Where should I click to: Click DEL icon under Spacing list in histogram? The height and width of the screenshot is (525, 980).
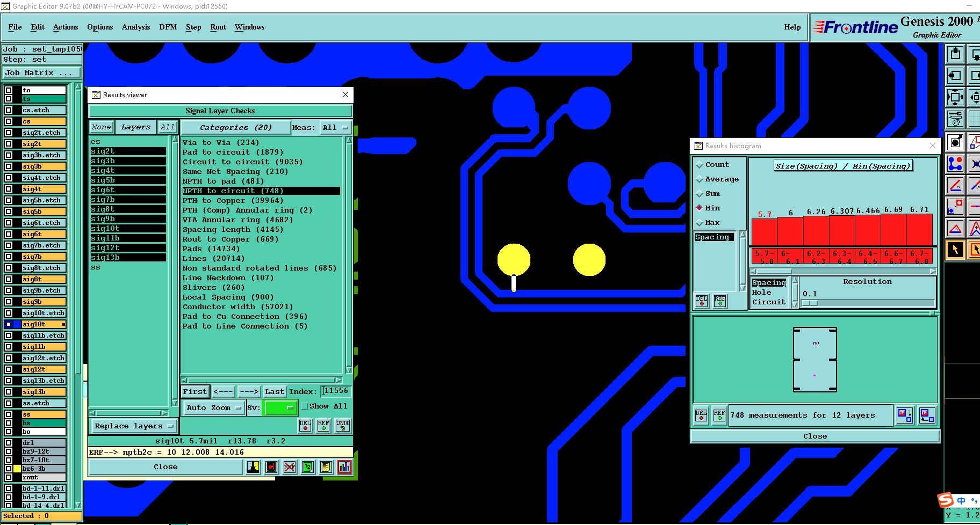702,301
